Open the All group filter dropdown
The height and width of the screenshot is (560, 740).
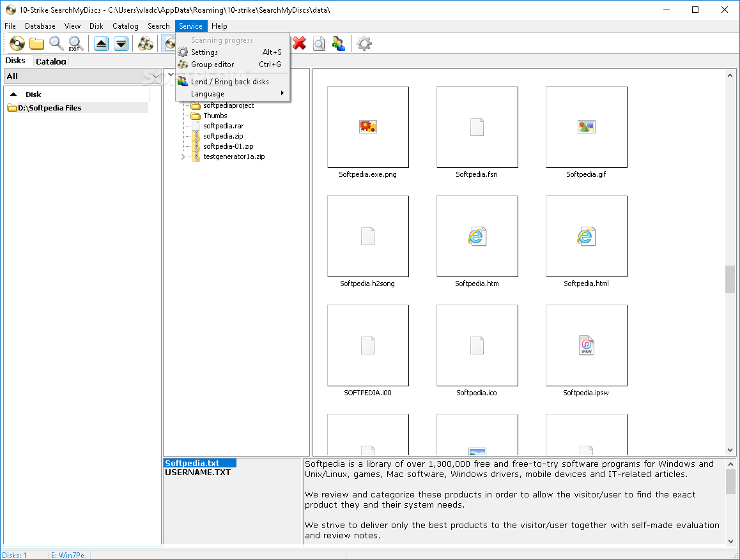click(82, 77)
